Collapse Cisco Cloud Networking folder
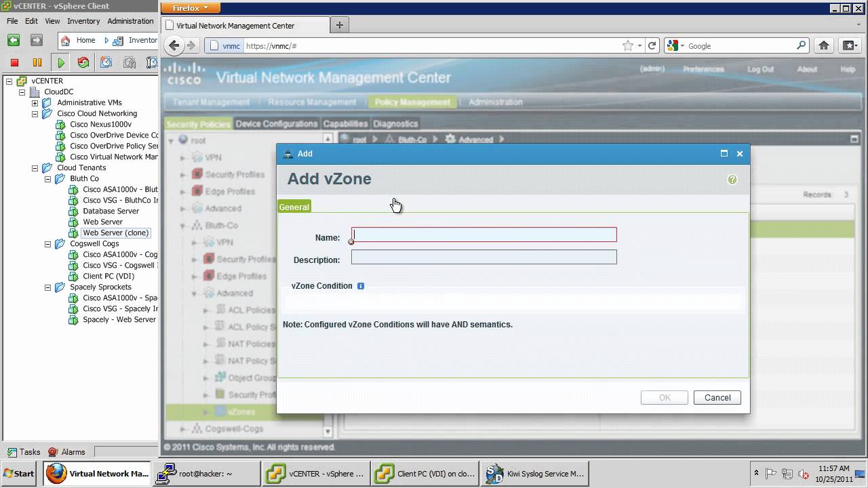 point(35,114)
